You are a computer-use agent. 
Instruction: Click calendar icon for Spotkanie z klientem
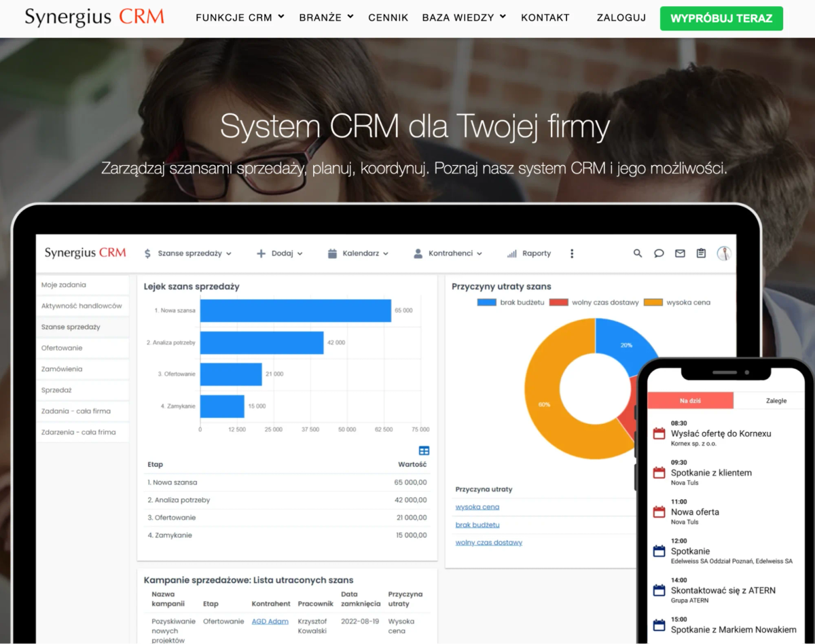[x=658, y=473]
